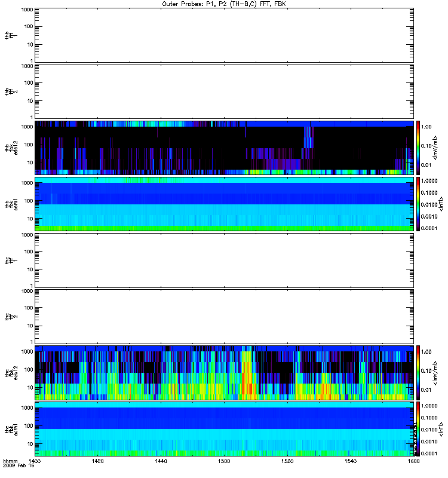The width and height of the screenshot is (448, 478).
Task: Select the thb fbk edc12 spectrogram panel
Action: pos(225,148)
